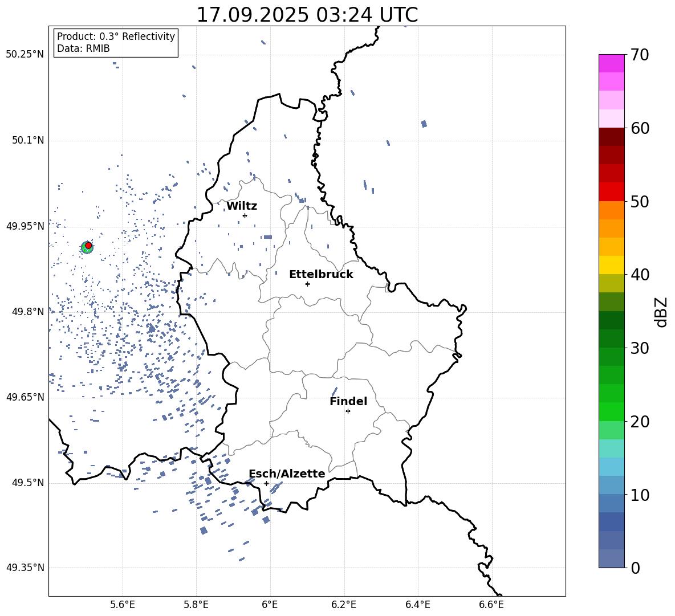This screenshot has width=675, height=616.
Task: Click the 5.8°E longitude label
Action: coord(196,605)
